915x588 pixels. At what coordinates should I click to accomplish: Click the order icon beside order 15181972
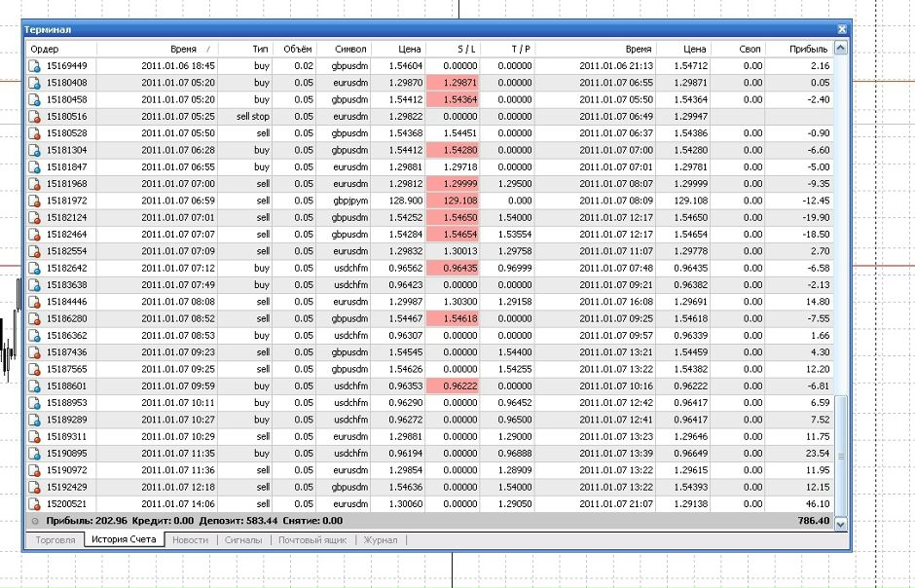tap(35, 200)
